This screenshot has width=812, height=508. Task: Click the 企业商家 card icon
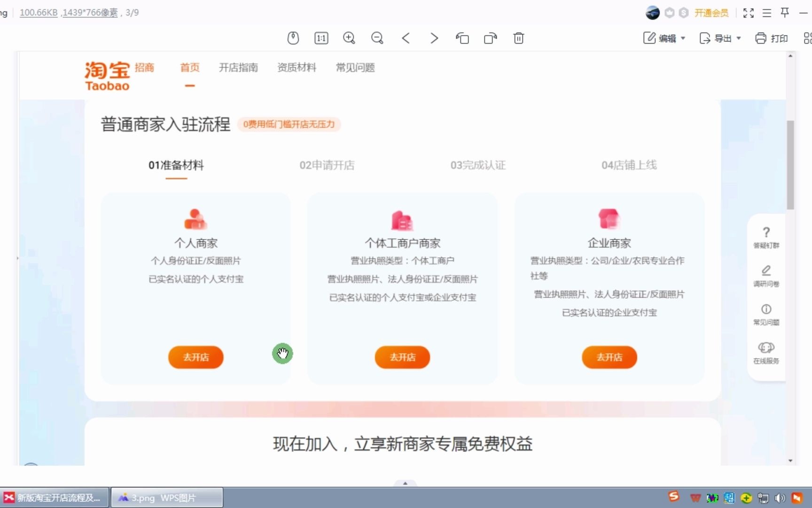click(609, 219)
